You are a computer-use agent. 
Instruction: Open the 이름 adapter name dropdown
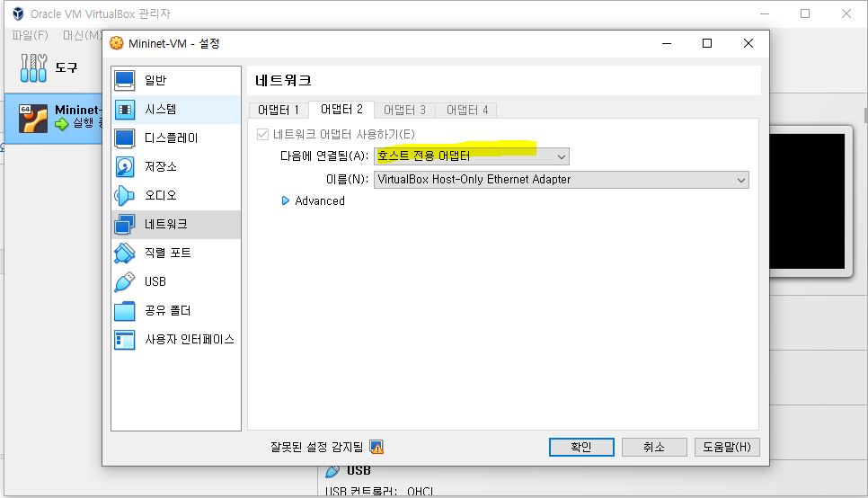point(562,180)
